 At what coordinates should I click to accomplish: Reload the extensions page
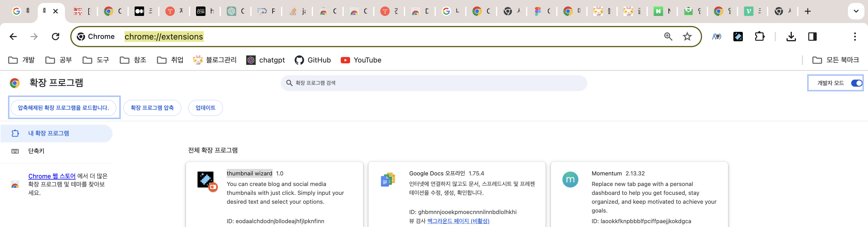tap(56, 37)
